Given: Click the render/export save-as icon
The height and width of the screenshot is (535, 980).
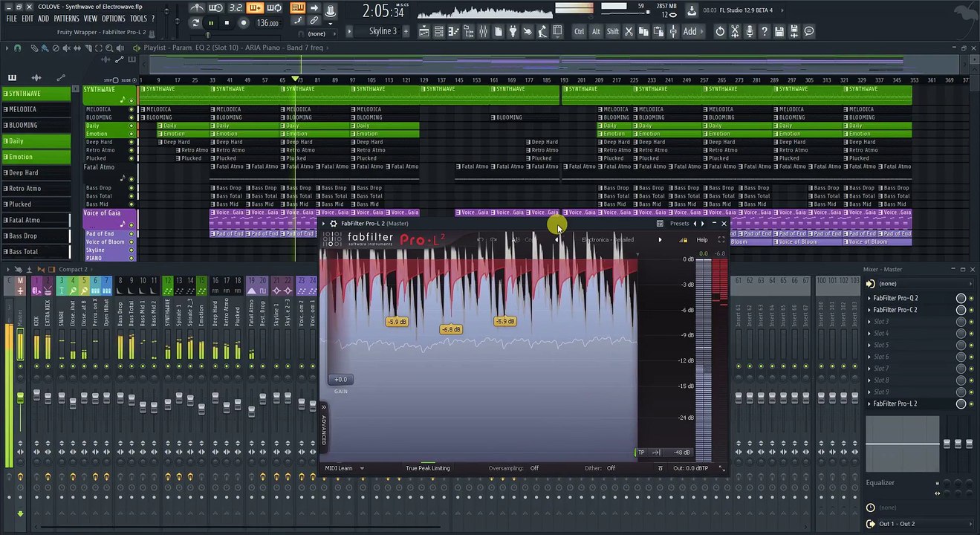Looking at the screenshot, I should [x=794, y=31].
